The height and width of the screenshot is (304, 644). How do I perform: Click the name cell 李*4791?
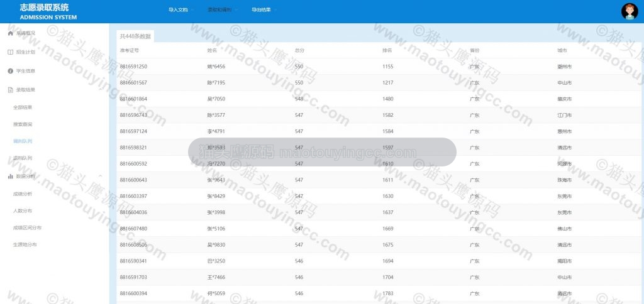coord(216,131)
